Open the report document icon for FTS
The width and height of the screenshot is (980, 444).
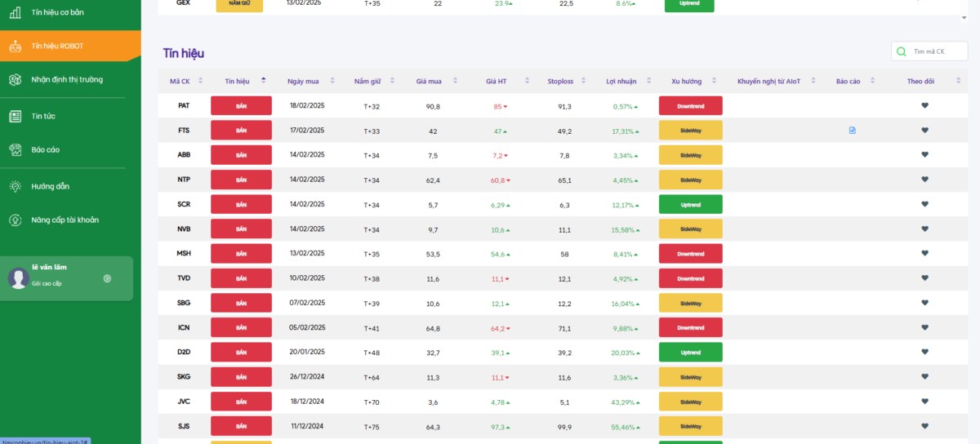click(853, 130)
